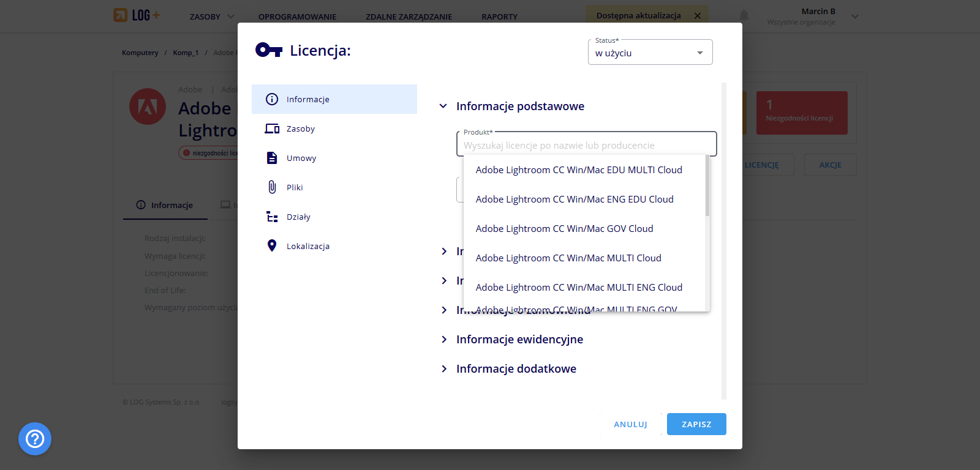The width and height of the screenshot is (980, 470).
Task: Open the help question mark button
Action: coord(35,439)
